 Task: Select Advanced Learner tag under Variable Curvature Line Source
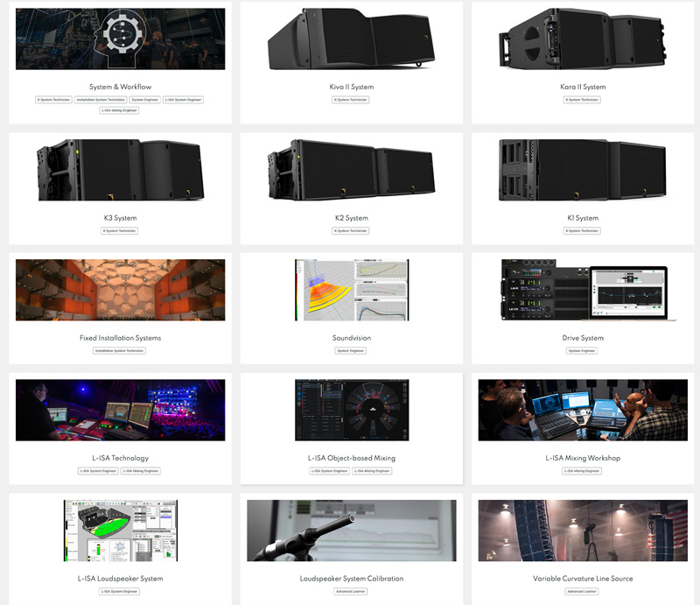(x=582, y=592)
